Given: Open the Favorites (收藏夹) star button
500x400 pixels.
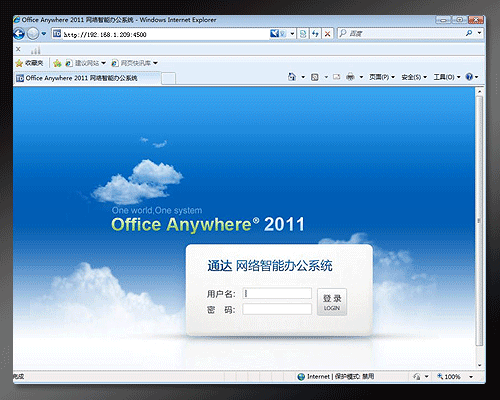Looking at the screenshot, I should click(x=29, y=63).
